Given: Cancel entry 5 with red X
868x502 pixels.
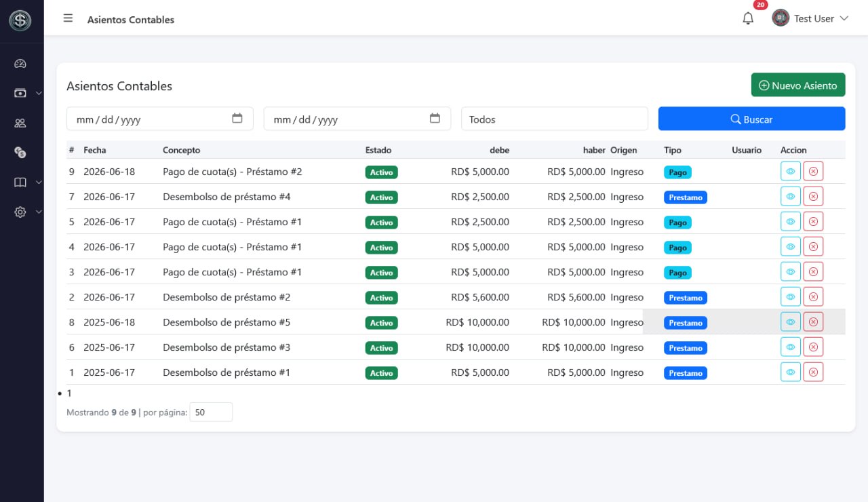Looking at the screenshot, I should click(x=813, y=222).
